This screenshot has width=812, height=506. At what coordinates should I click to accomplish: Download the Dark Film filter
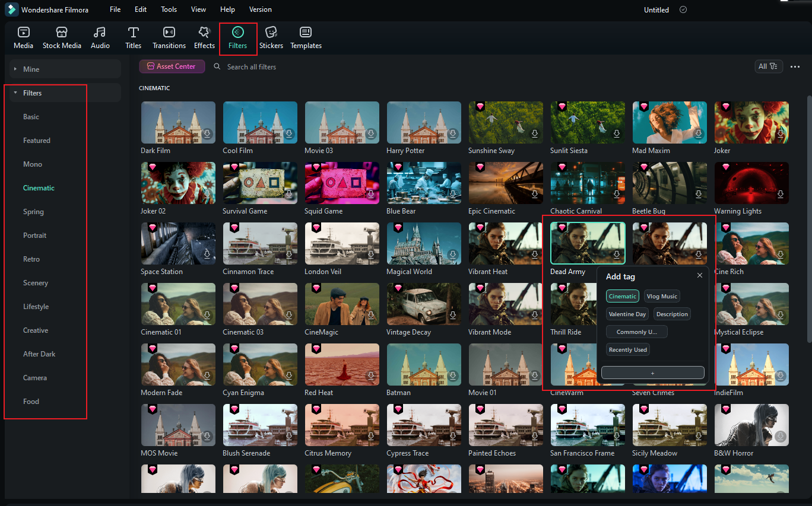click(207, 134)
